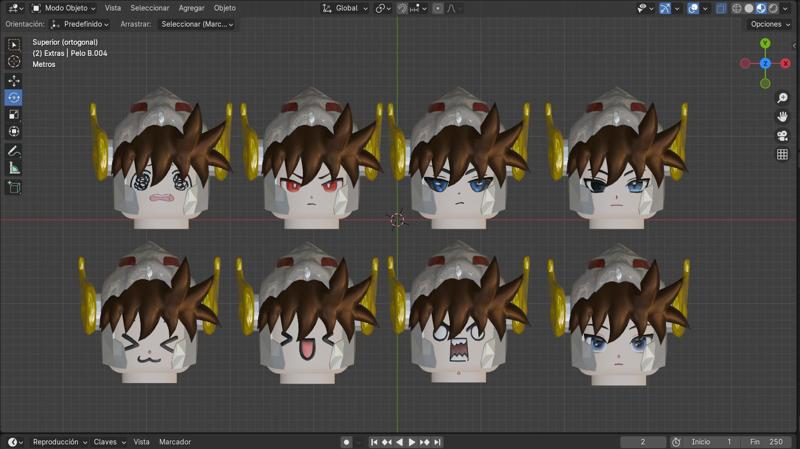
Task: Jump to the previous keyframe
Action: (387, 442)
